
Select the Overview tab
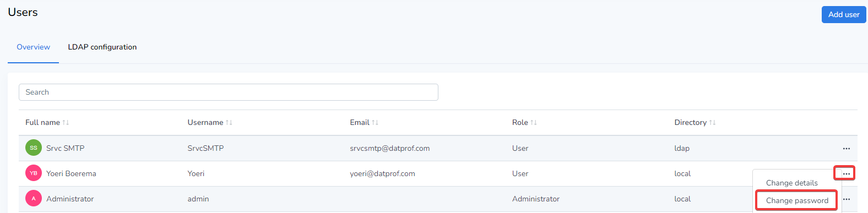coord(33,47)
